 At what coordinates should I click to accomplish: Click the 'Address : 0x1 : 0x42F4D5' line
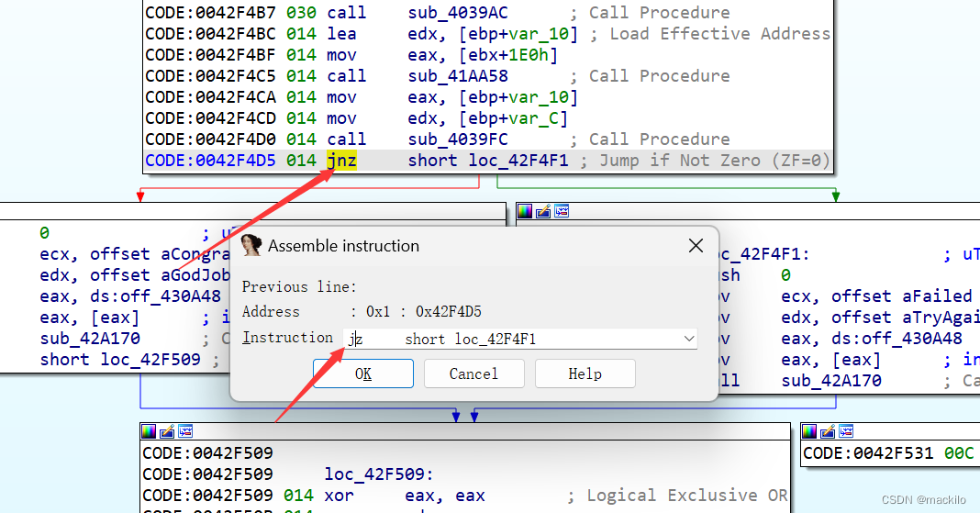click(362, 312)
